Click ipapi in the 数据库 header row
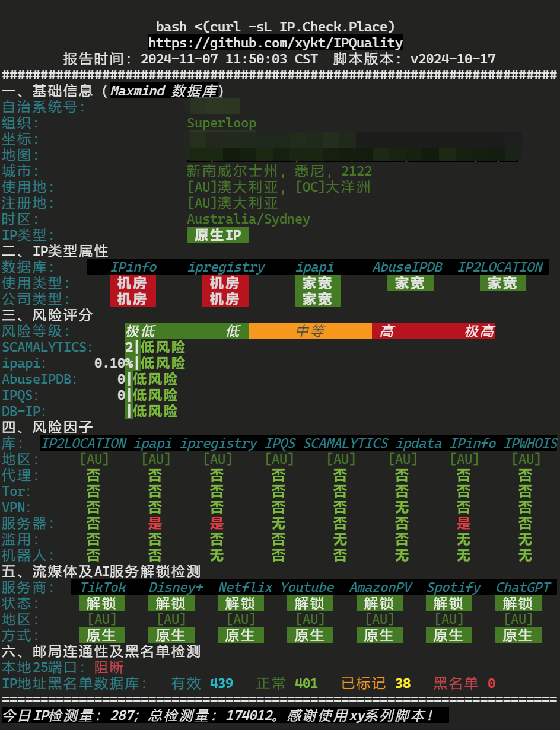560x730 pixels. coord(314,267)
